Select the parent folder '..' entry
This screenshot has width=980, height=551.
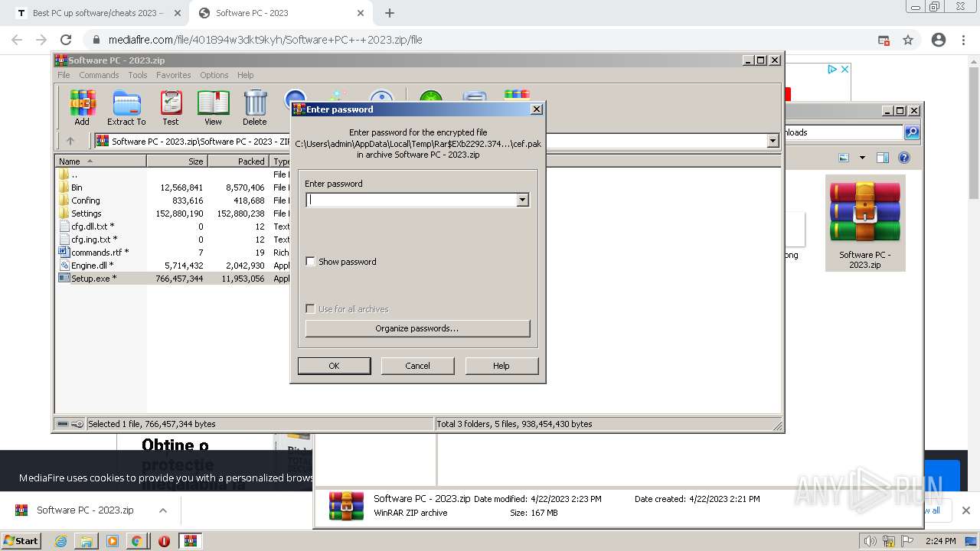pos(73,174)
